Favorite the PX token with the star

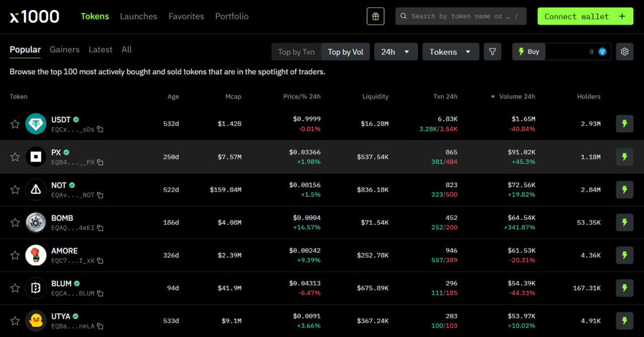coord(14,157)
